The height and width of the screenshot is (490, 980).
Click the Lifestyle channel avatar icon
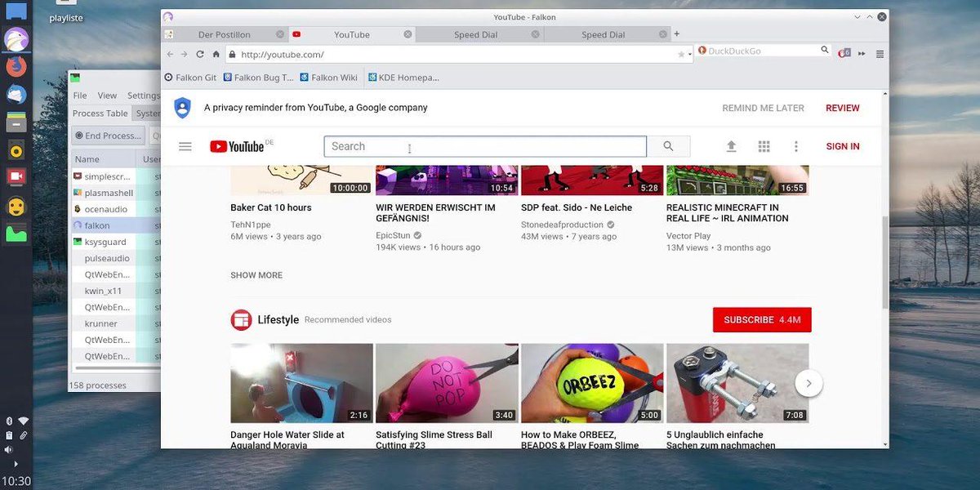tap(241, 319)
